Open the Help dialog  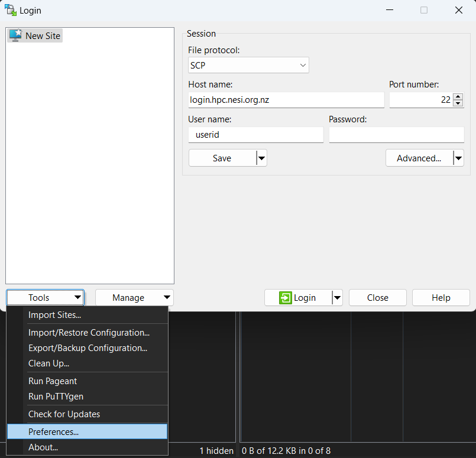(441, 297)
